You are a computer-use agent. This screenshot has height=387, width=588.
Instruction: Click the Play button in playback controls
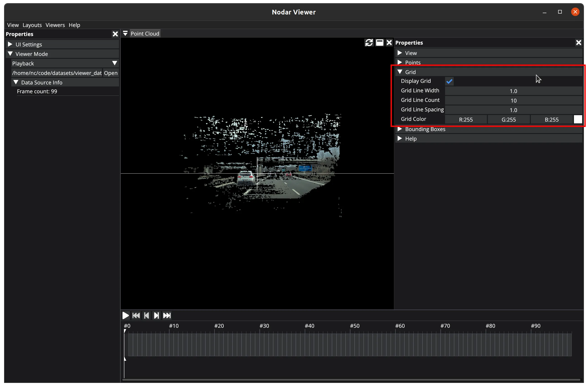126,315
